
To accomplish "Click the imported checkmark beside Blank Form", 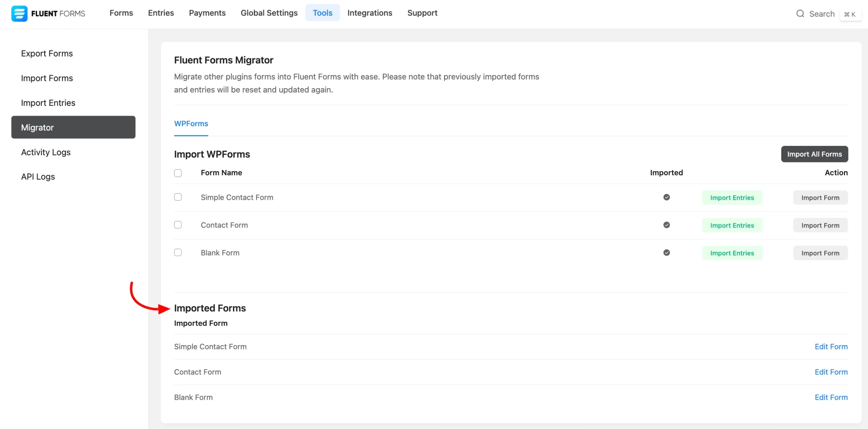I will click(666, 253).
